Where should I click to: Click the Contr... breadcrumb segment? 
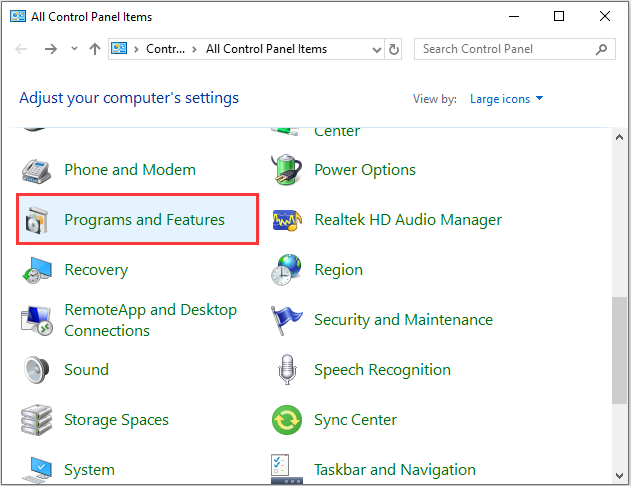165,49
